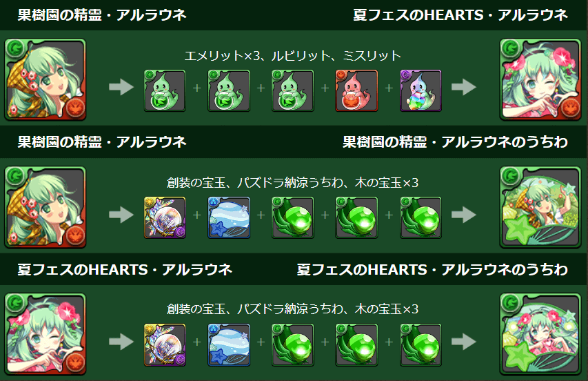Click the second row's 創装の宝玉 orb icon
Viewport: 588px width, 381px height.
click(x=165, y=217)
